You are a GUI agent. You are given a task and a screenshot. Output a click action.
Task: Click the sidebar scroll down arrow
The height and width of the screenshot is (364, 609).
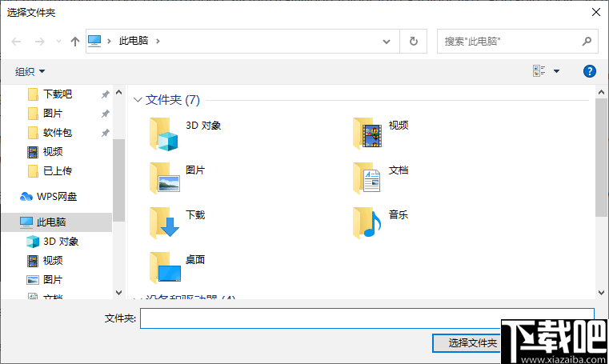119,292
